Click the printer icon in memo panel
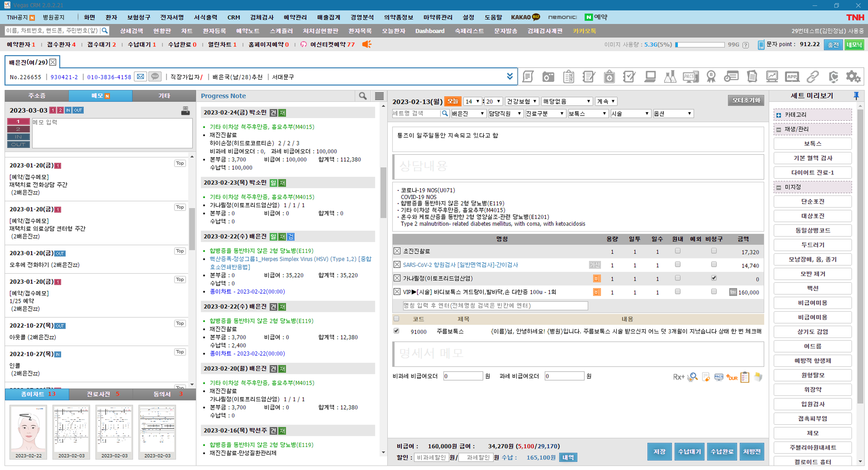This screenshot has width=868, height=470. click(x=185, y=111)
